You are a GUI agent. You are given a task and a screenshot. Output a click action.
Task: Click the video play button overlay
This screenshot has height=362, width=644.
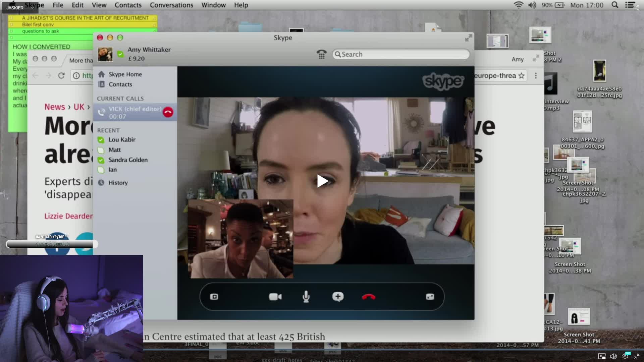click(322, 181)
